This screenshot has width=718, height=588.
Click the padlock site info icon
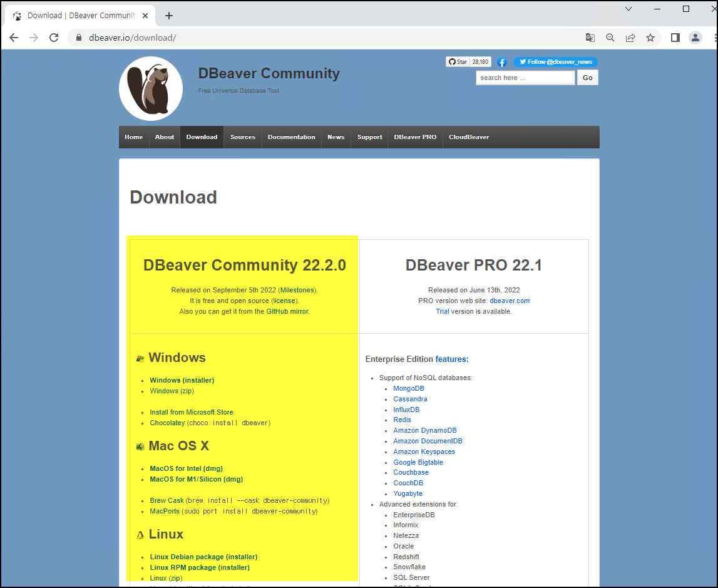[79, 38]
